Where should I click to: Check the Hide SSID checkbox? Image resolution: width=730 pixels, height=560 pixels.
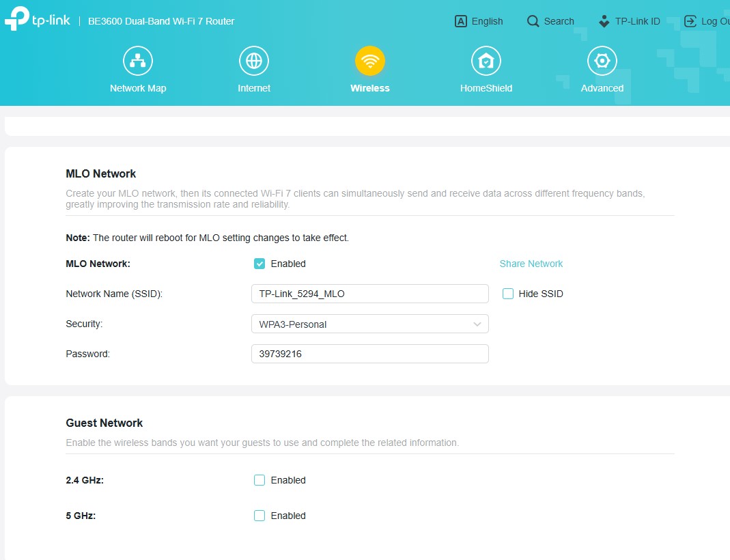pos(508,294)
